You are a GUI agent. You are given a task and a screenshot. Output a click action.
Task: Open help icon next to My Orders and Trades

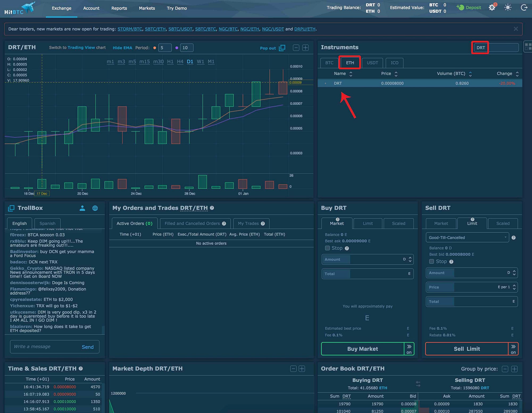(212, 208)
